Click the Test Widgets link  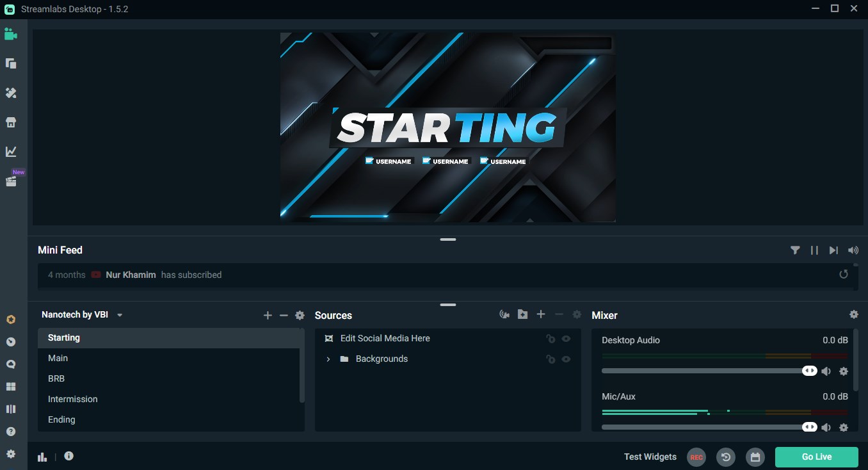coord(650,457)
